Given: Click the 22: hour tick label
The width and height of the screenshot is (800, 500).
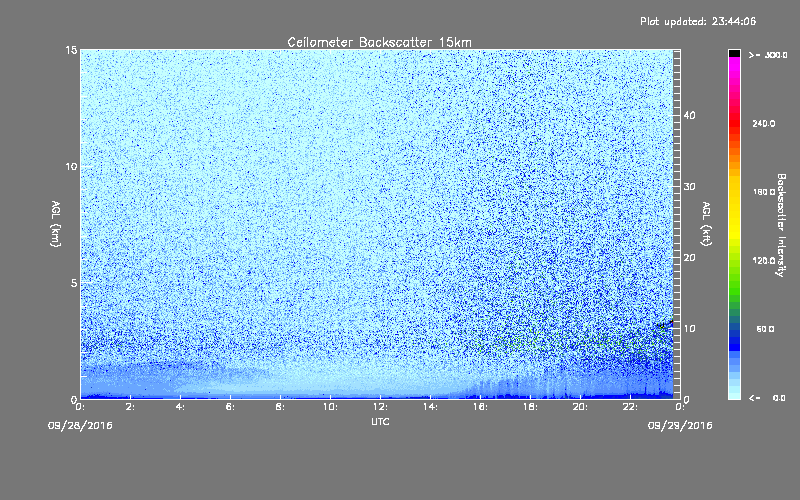Looking at the screenshot, I should (x=630, y=407).
